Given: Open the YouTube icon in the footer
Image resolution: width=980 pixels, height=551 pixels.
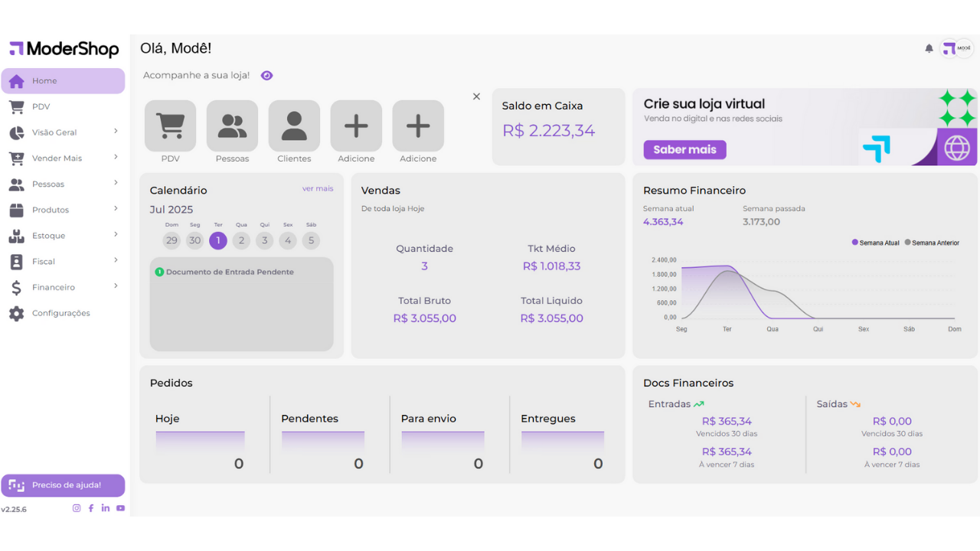Looking at the screenshot, I should 120,508.
